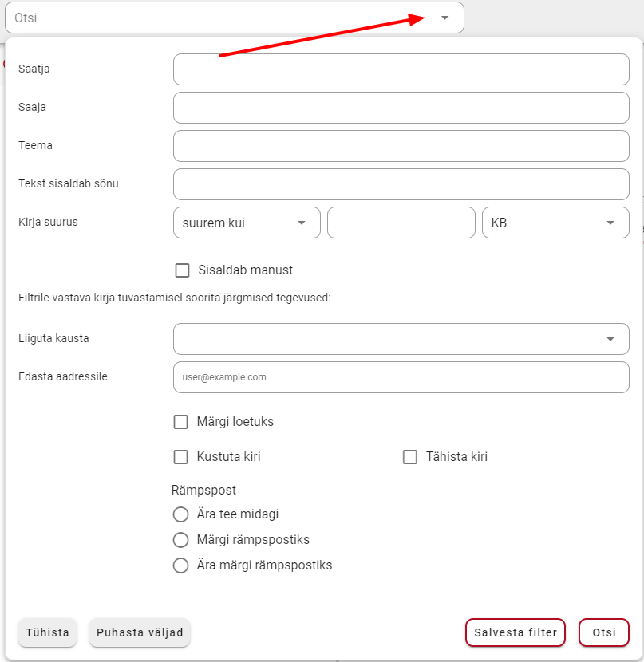Focus the Saatja sender input field
Screen dimensions: 644x662
tap(401, 69)
